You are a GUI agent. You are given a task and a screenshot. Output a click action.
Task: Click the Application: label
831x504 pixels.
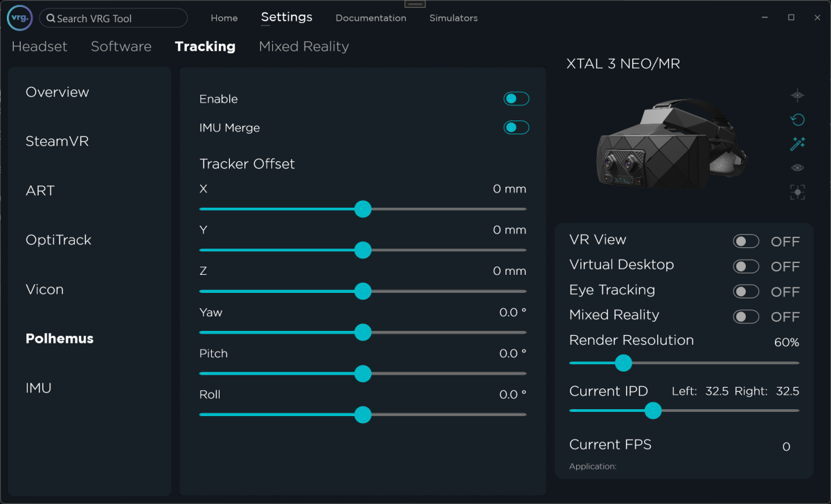593,467
